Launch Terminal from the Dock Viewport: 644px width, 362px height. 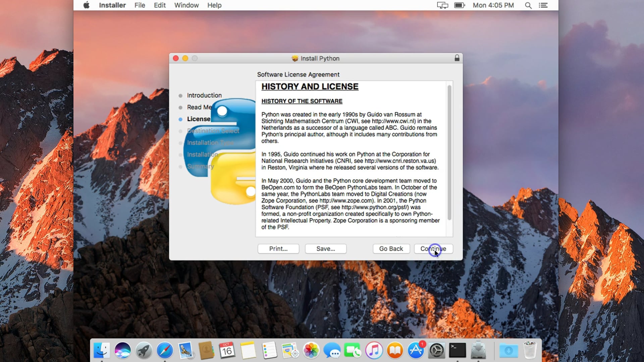tap(457, 350)
